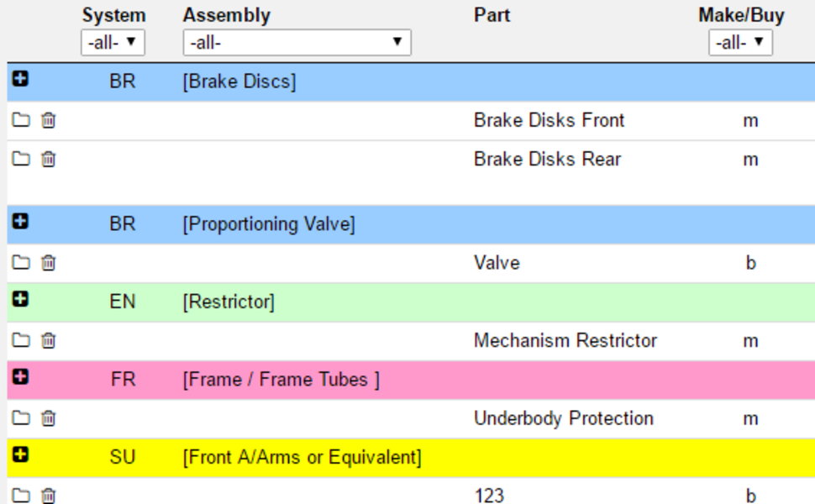Click plus on Front A/Arms row
Screen dimensions: 815x504
[21, 454]
